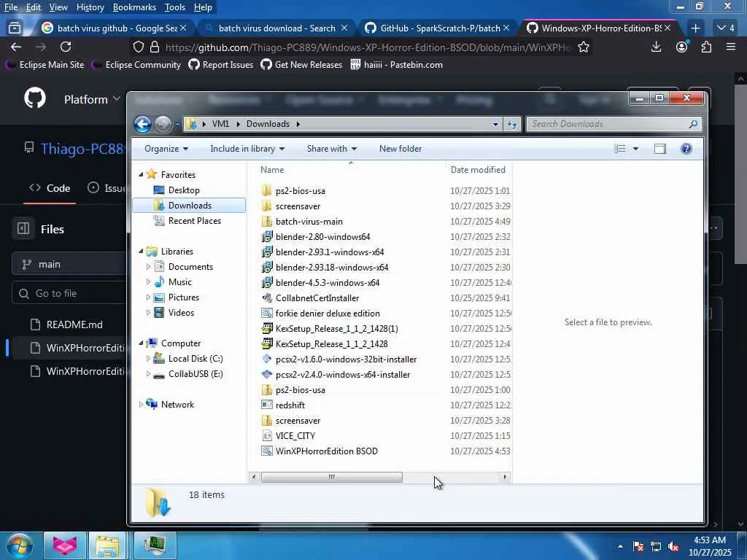The image size is (747, 560).
Task: Open Share with dropdown
Action: click(x=332, y=149)
